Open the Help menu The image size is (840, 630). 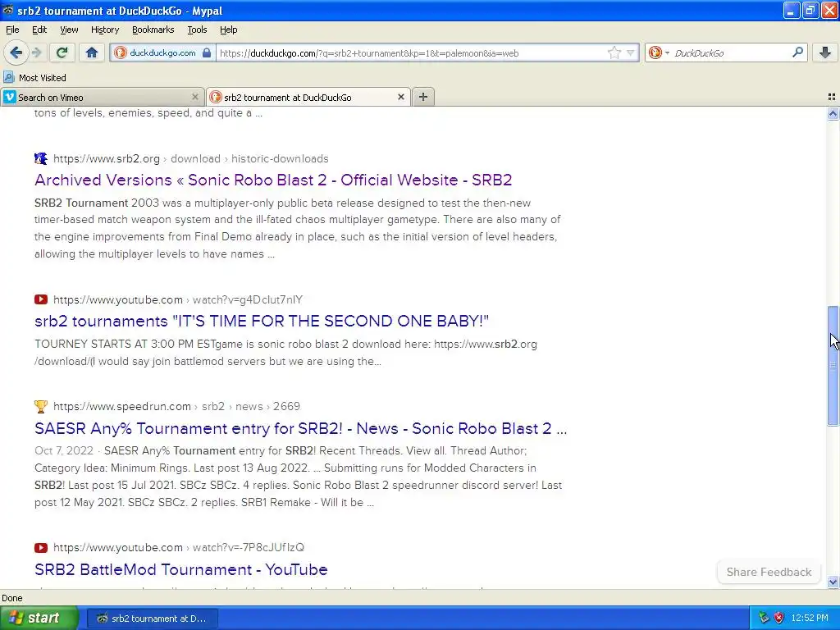tap(228, 30)
